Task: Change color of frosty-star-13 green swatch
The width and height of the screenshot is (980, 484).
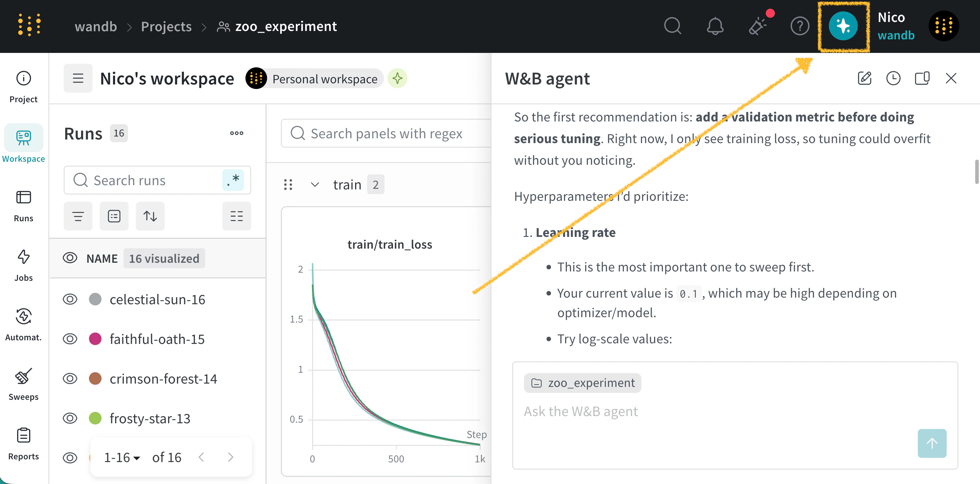Action: pyautogui.click(x=95, y=418)
